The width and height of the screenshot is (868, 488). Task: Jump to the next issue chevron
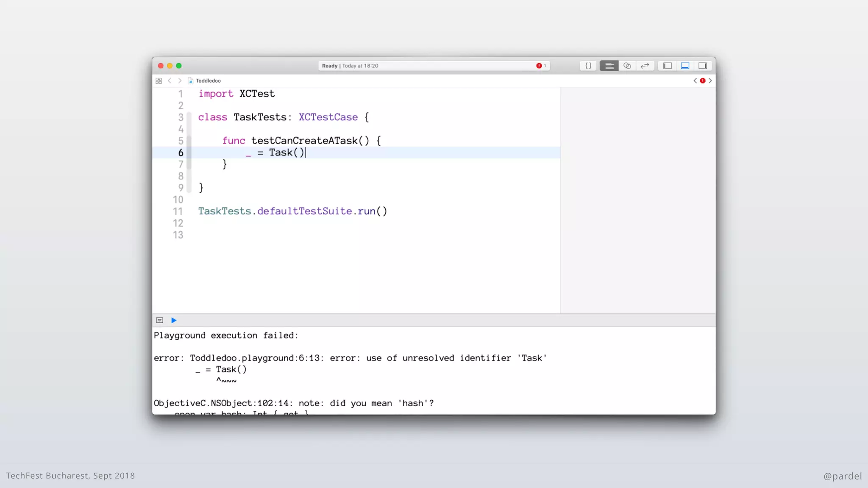pos(710,80)
